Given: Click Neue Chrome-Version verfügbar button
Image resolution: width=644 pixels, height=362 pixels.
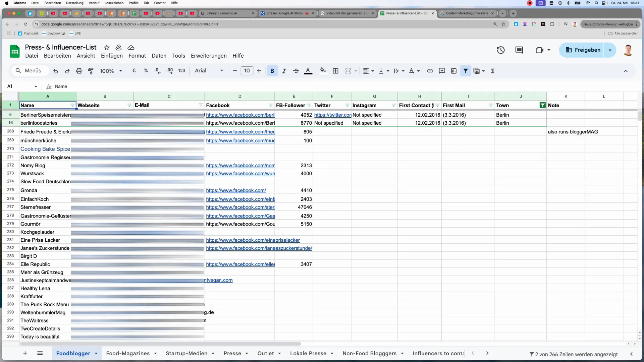Looking at the screenshot, I should (610, 24).
